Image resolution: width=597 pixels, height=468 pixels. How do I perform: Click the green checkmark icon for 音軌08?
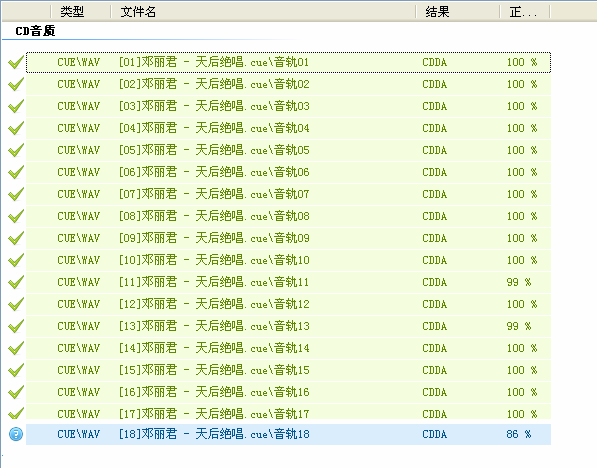click(x=16, y=217)
